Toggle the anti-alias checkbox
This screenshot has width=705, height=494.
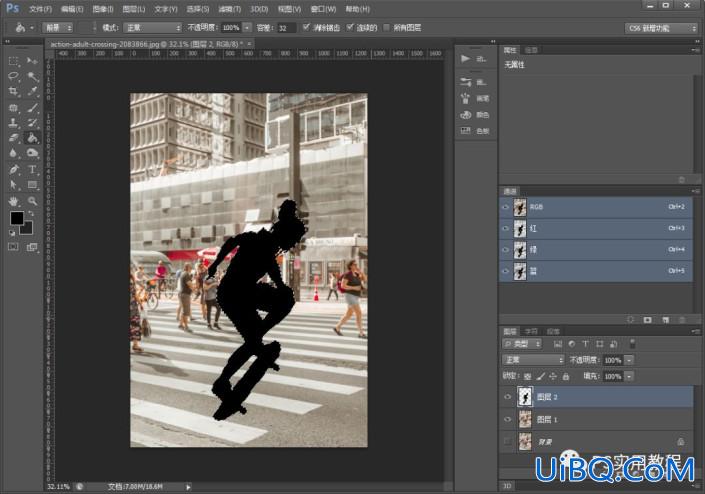click(x=306, y=27)
